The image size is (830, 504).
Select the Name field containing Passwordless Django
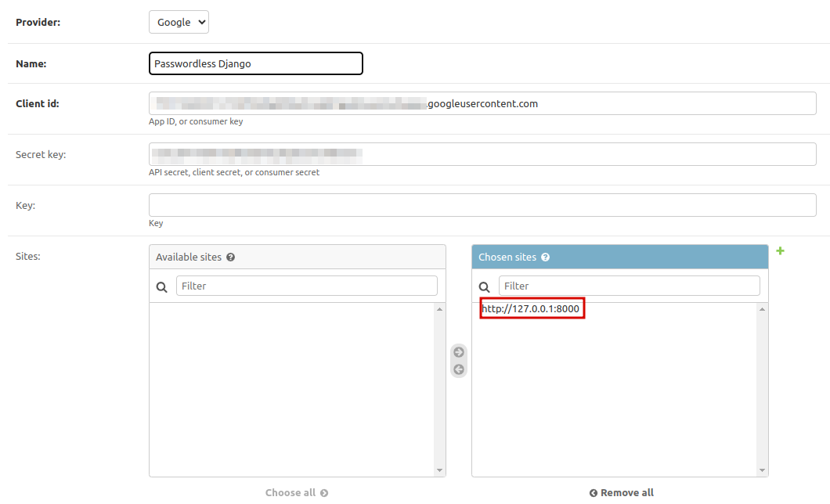click(x=255, y=63)
